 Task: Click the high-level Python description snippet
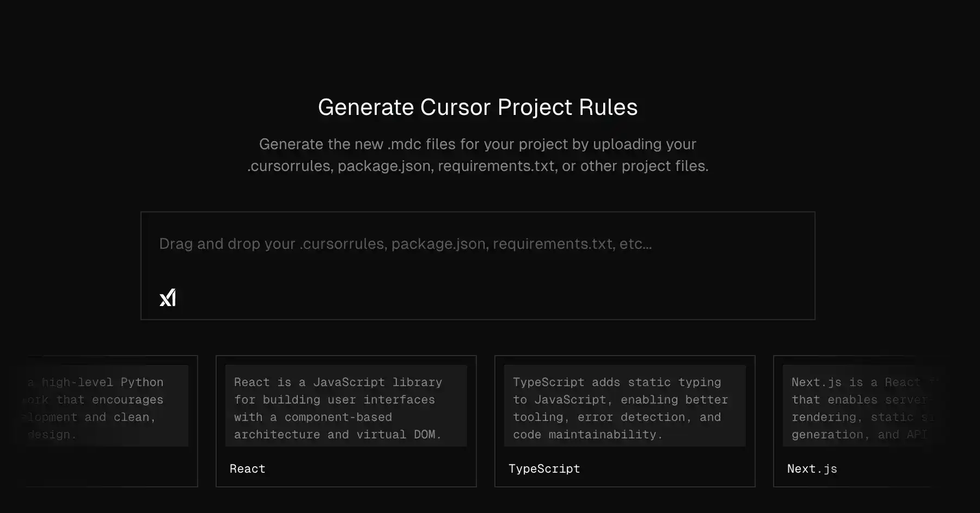point(93,408)
